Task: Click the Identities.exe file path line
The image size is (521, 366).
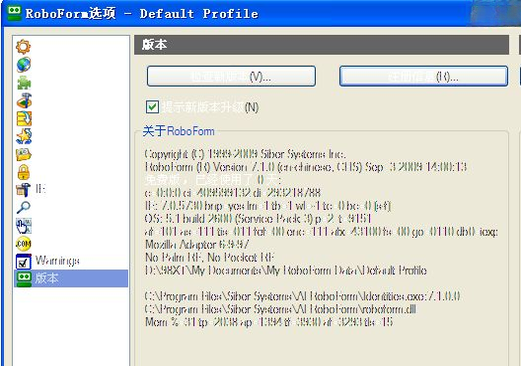Action: coord(302,296)
